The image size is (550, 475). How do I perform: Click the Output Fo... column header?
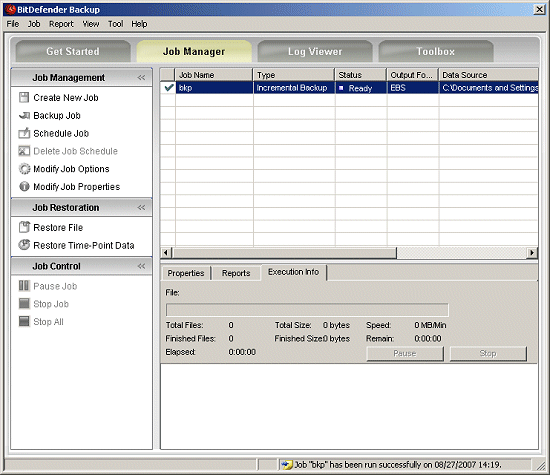(412, 75)
